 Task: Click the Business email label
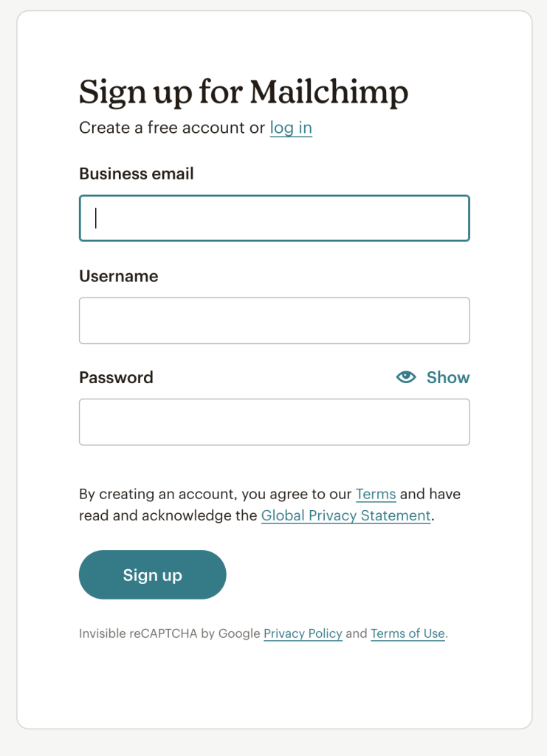(137, 173)
